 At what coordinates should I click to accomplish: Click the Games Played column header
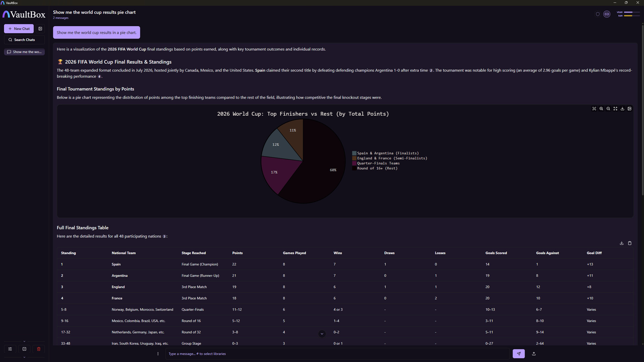[294, 253]
